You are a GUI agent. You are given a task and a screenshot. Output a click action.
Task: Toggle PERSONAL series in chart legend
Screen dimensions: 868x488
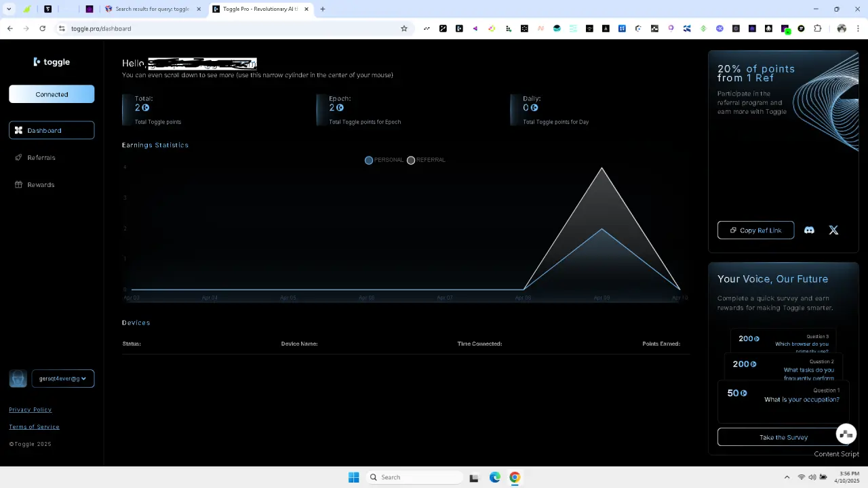tap(384, 160)
